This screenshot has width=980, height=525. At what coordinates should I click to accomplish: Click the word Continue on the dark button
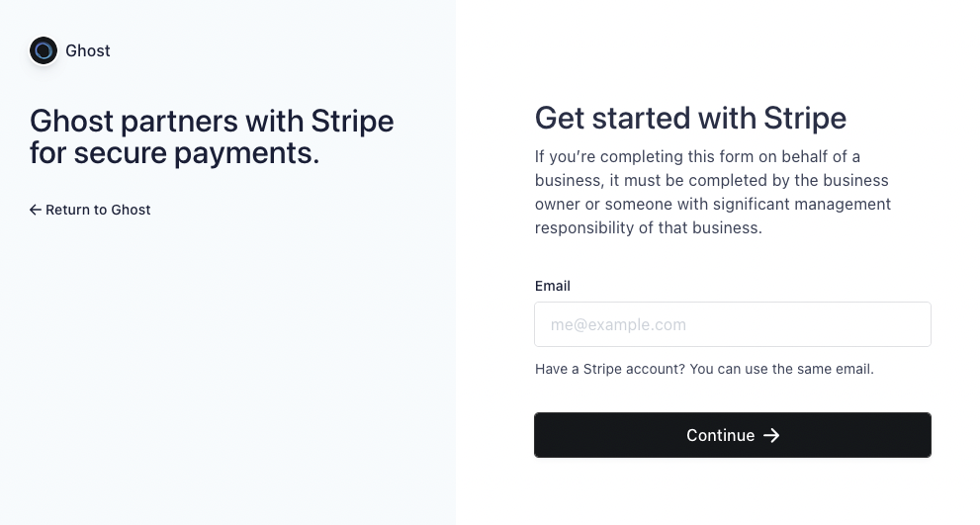pos(721,435)
